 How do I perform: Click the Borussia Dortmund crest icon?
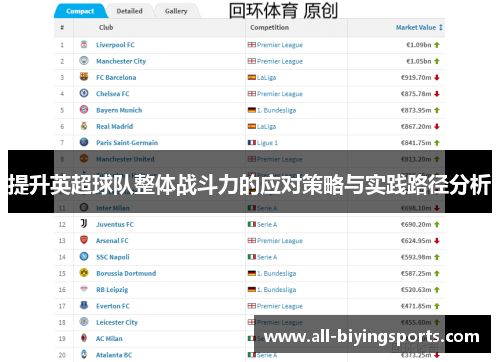pyautogui.click(x=84, y=273)
